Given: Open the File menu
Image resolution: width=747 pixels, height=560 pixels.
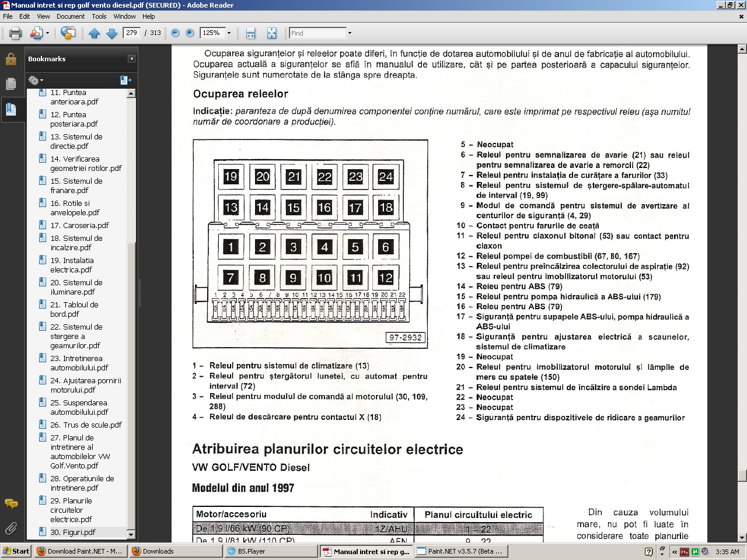Looking at the screenshot, I should point(8,16).
